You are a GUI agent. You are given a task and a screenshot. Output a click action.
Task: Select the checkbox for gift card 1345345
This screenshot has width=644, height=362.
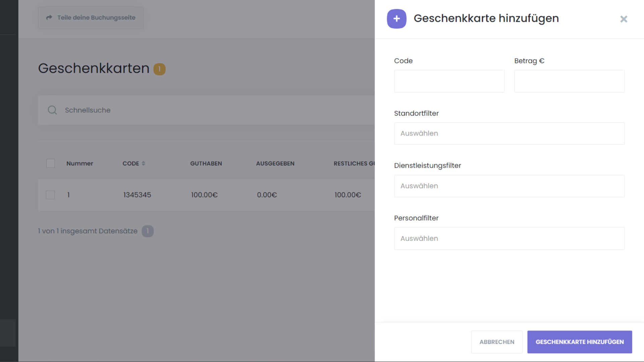(51, 195)
